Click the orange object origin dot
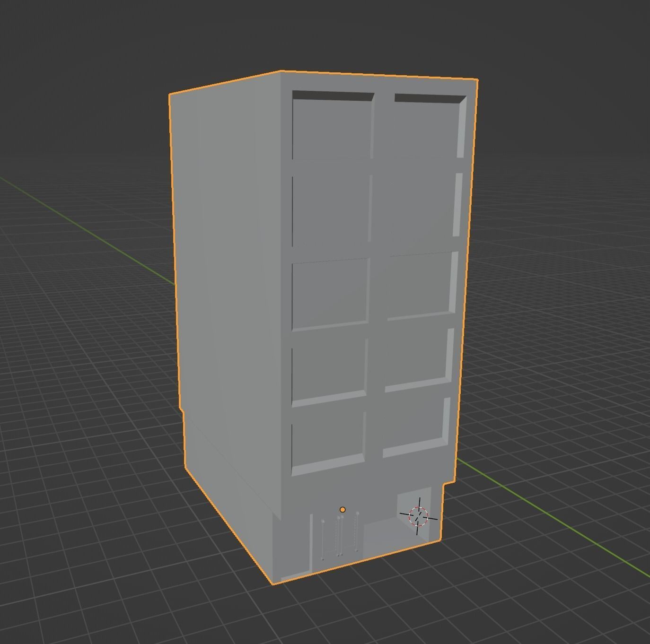The width and height of the screenshot is (650, 644). (x=343, y=509)
